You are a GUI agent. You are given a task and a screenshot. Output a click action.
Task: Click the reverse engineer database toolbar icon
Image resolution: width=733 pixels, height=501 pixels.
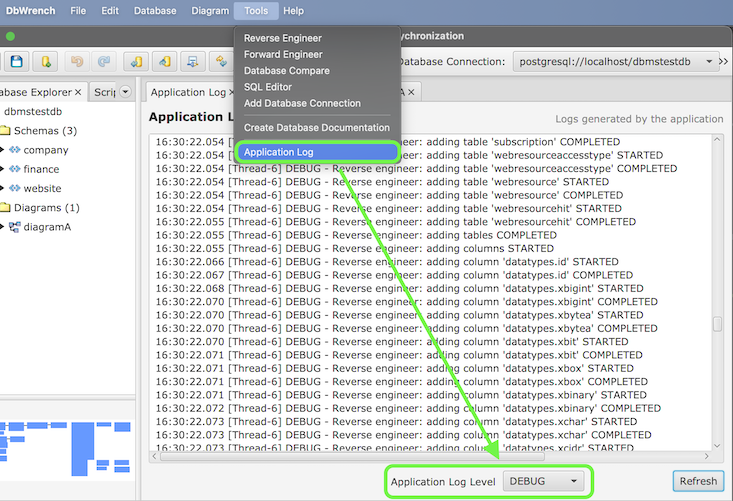tap(136, 61)
